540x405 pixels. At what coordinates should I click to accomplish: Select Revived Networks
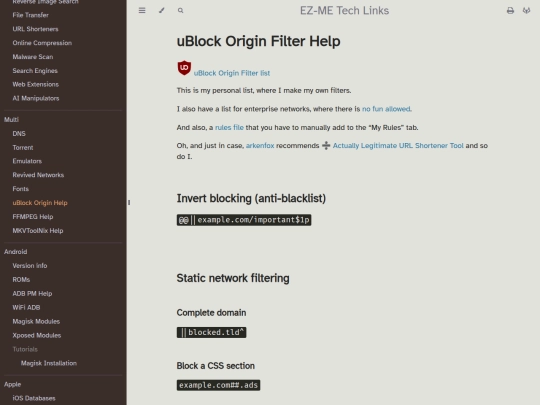tap(38, 175)
